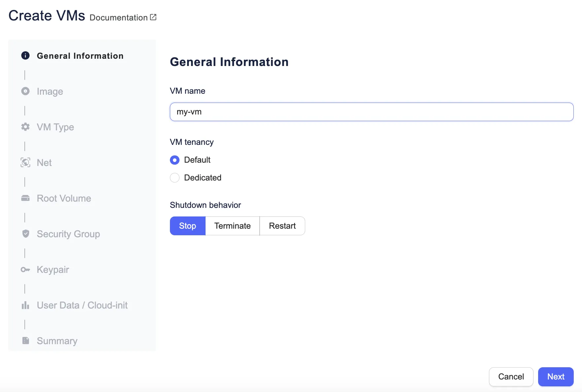Click the Keypair key icon
Viewport: 582px width, 392px height.
tap(25, 270)
